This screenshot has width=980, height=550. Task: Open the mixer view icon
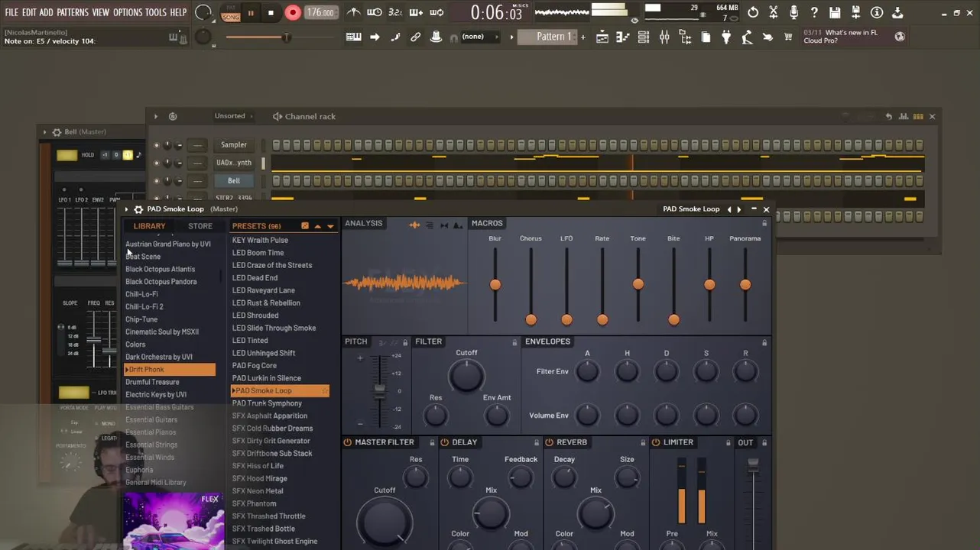pos(664,37)
